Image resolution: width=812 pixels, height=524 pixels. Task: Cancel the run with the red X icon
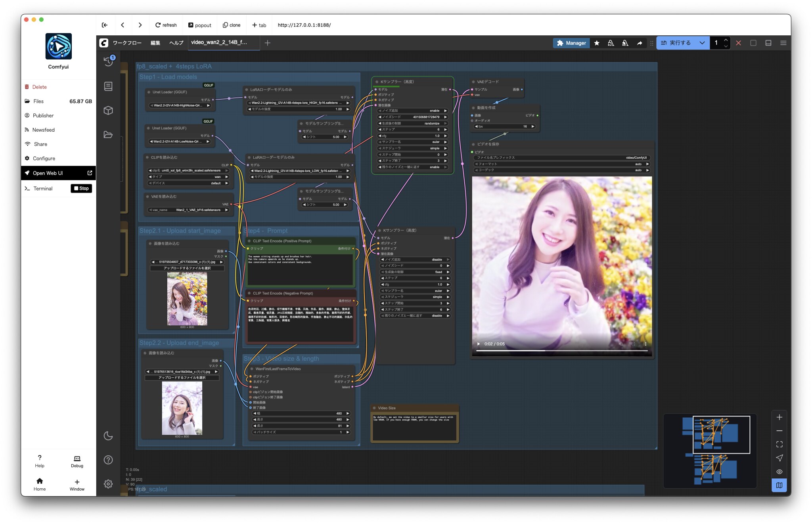[x=739, y=43]
